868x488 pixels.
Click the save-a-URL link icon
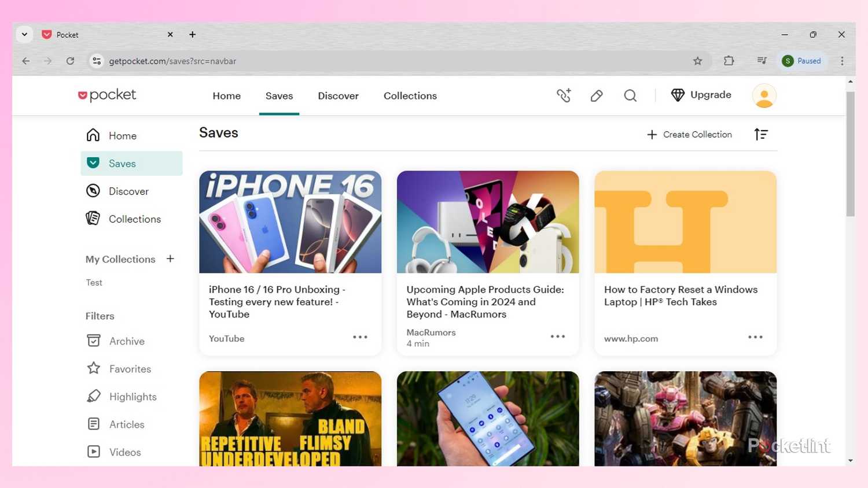[564, 95]
